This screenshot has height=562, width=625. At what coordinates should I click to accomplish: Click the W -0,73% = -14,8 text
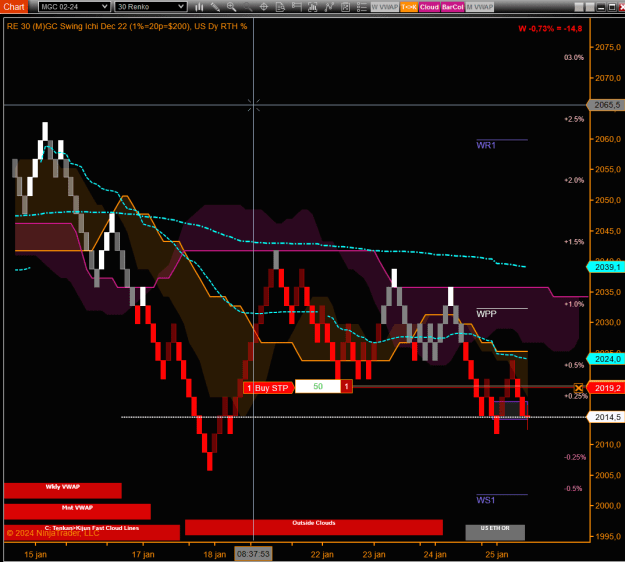pyautogui.click(x=550, y=28)
